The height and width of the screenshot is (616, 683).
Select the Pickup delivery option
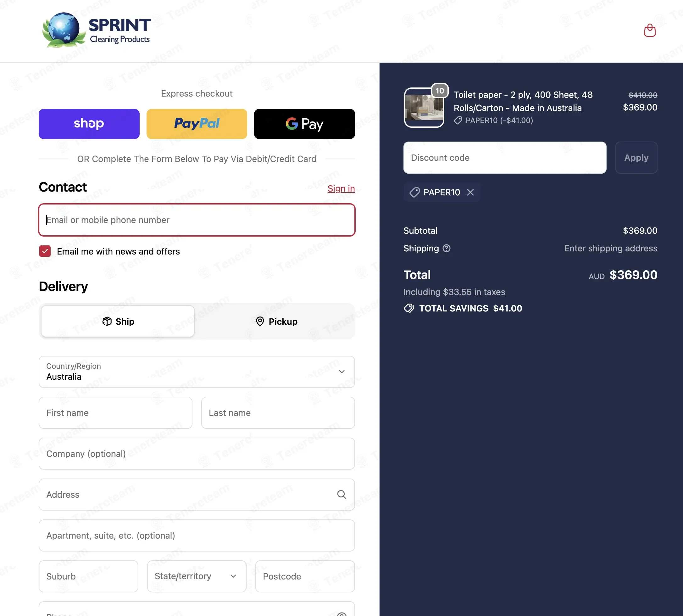pyautogui.click(x=276, y=321)
